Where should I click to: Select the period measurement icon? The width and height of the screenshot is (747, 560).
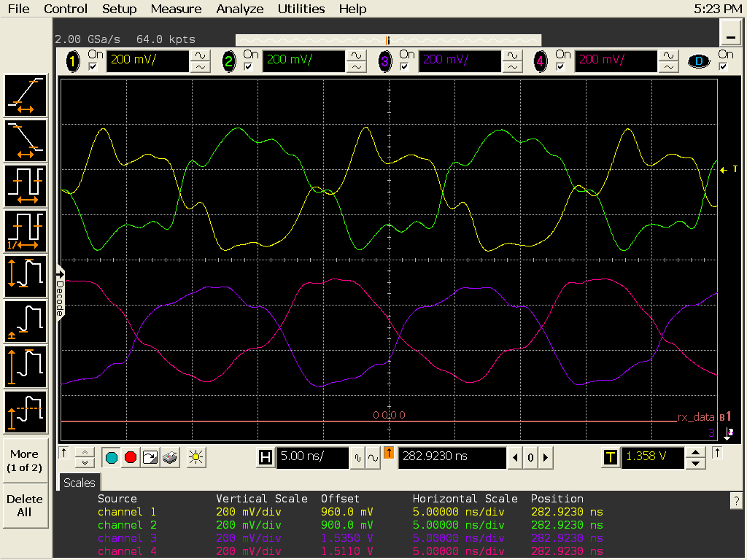pyautogui.click(x=26, y=186)
